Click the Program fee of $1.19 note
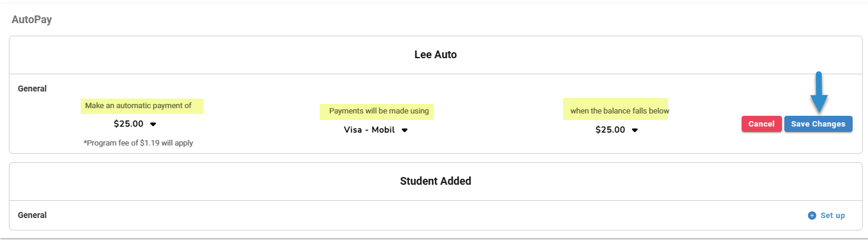868x240 pixels. pos(138,143)
